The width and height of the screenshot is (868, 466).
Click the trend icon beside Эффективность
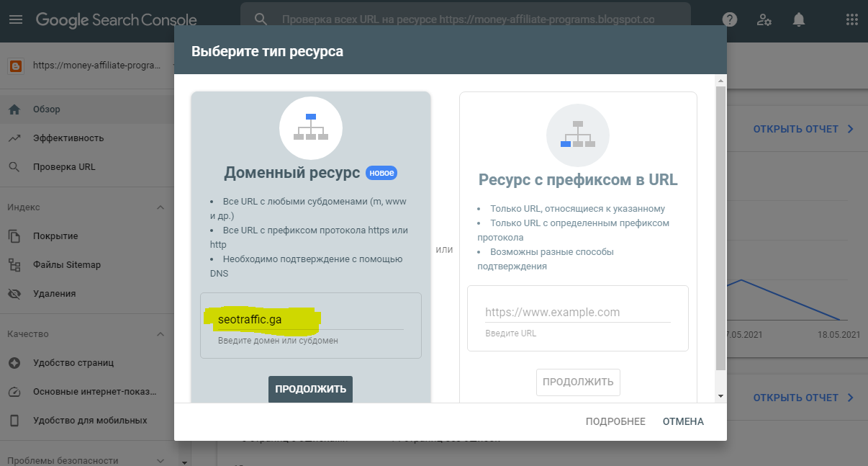(x=14, y=138)
